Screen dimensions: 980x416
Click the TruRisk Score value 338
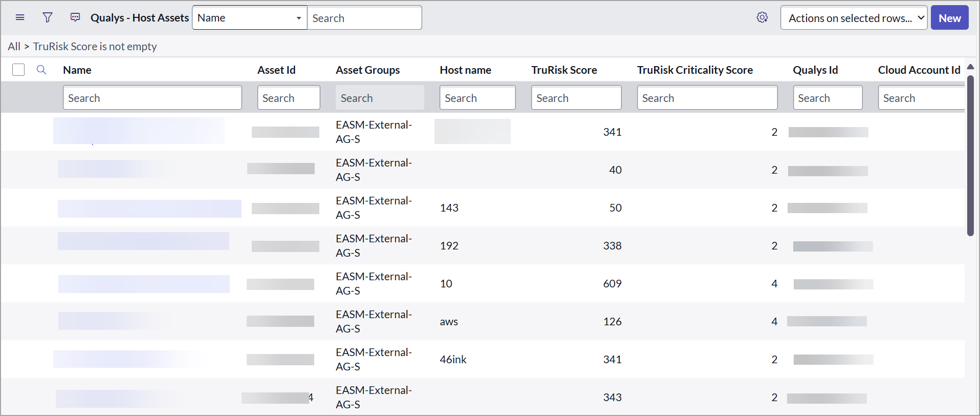click(x=612, y=246)
